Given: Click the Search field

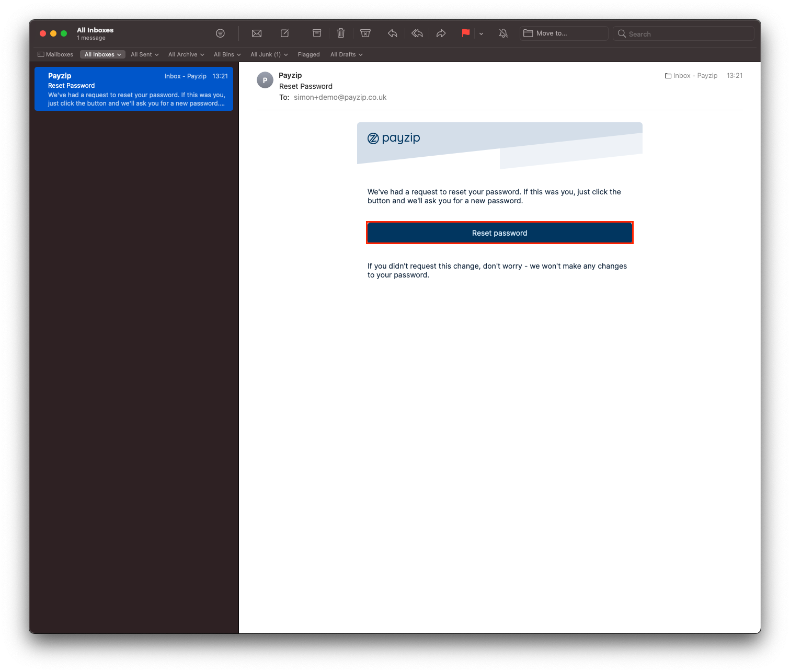Looking at the screenshot, I should [683, 33].
